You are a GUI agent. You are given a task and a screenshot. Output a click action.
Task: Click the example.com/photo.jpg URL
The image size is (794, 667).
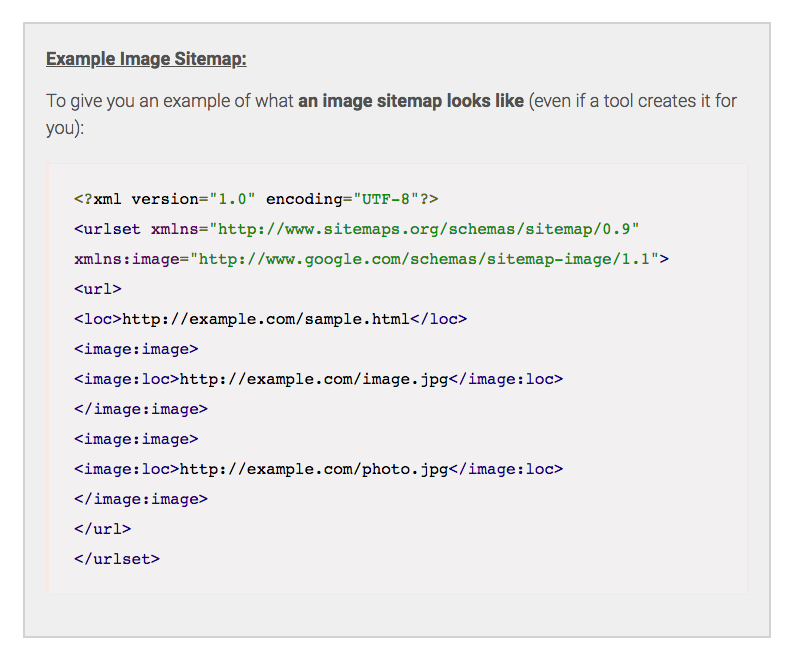tap(314, 469)
